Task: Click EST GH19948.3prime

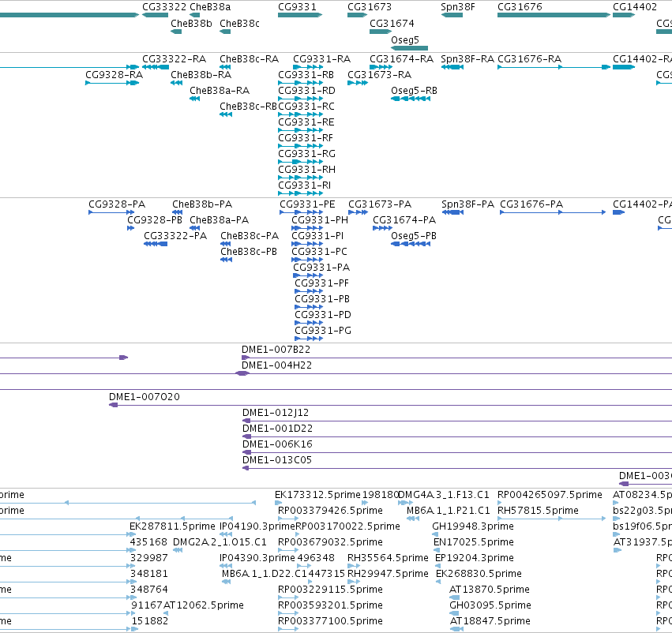Action: pos(435,534)
